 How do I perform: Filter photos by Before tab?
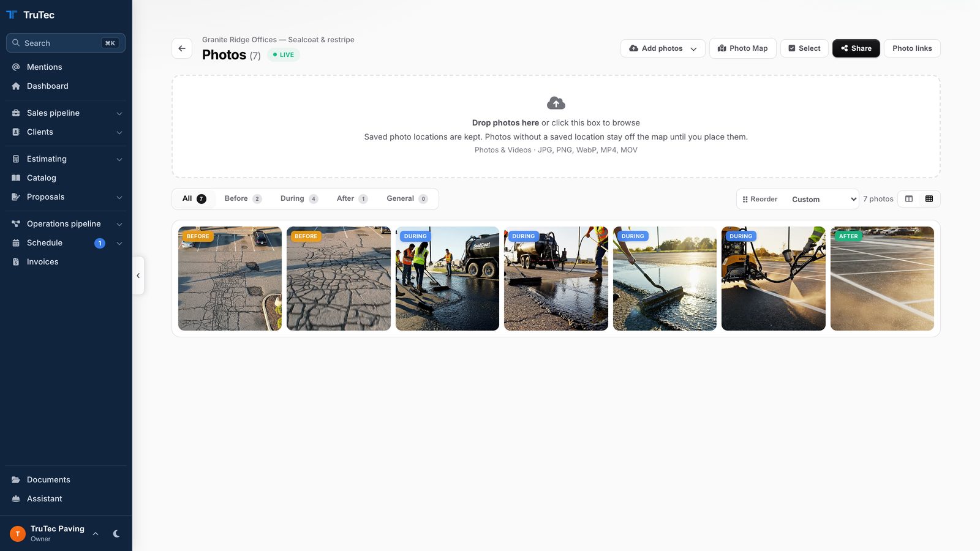[x=243, y=198]
